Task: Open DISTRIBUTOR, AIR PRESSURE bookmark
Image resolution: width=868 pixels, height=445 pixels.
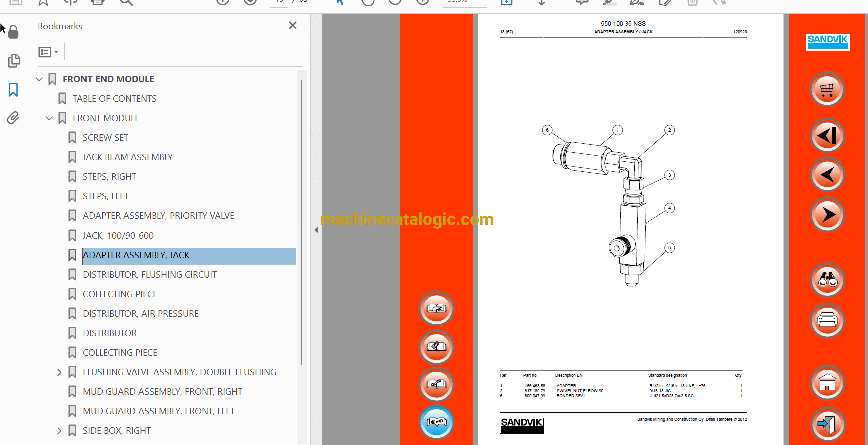Action: (140, 314)
